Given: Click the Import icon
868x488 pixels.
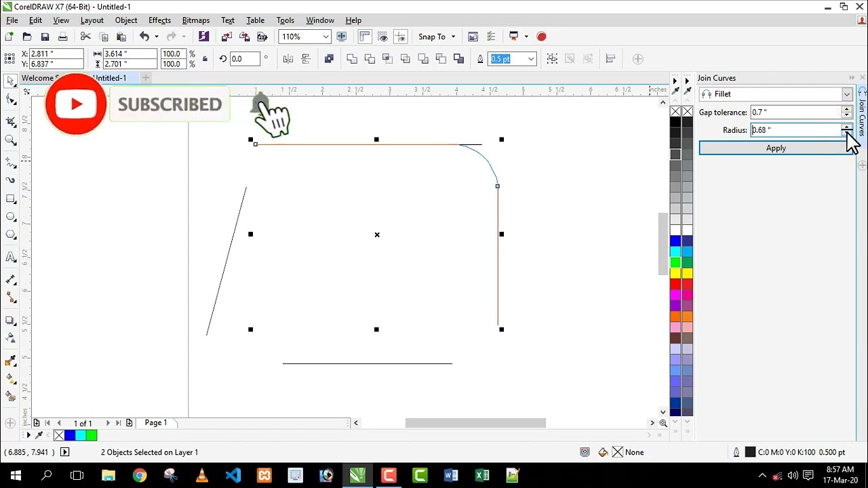Looking at the screenshot, I should [226, 37].
